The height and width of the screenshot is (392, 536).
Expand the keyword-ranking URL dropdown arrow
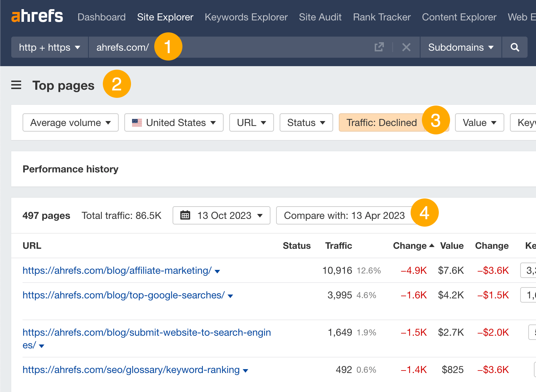[x=245, y=370]
